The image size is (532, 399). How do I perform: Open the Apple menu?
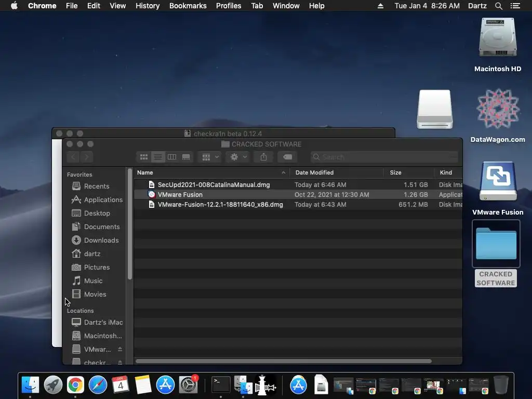[14, 6]
